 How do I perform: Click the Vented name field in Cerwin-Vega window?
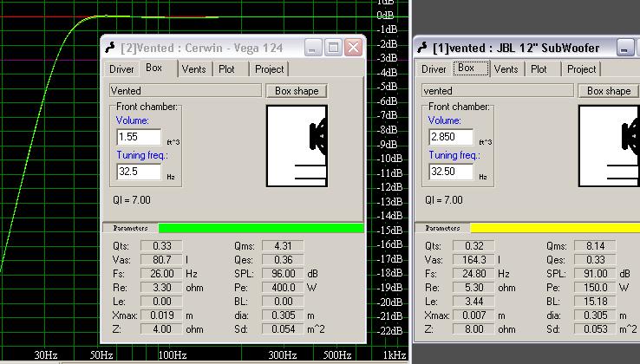click(186, 91)
